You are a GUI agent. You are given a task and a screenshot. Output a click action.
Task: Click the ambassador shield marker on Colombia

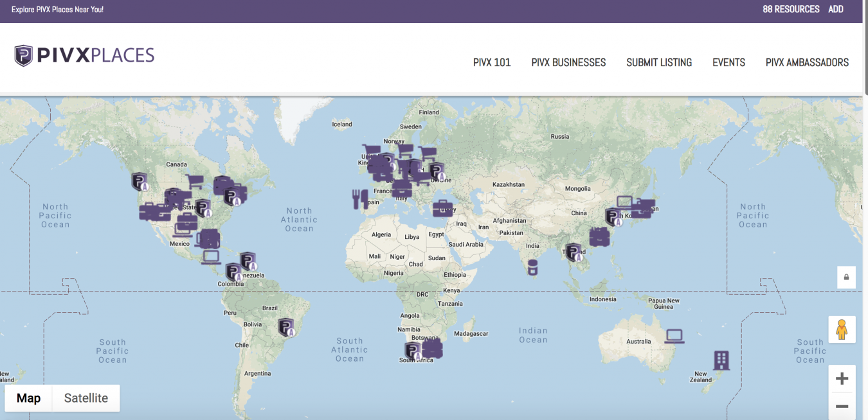tap(233, 272)
